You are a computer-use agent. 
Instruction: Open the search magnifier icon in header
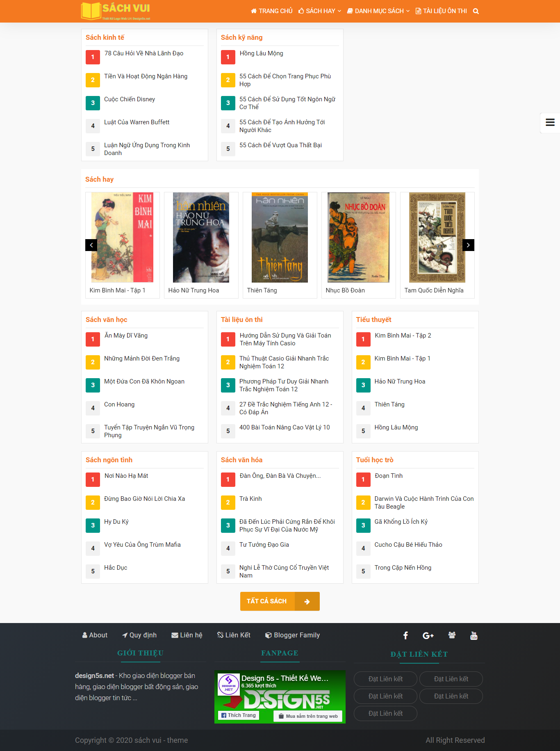point(476,11)
